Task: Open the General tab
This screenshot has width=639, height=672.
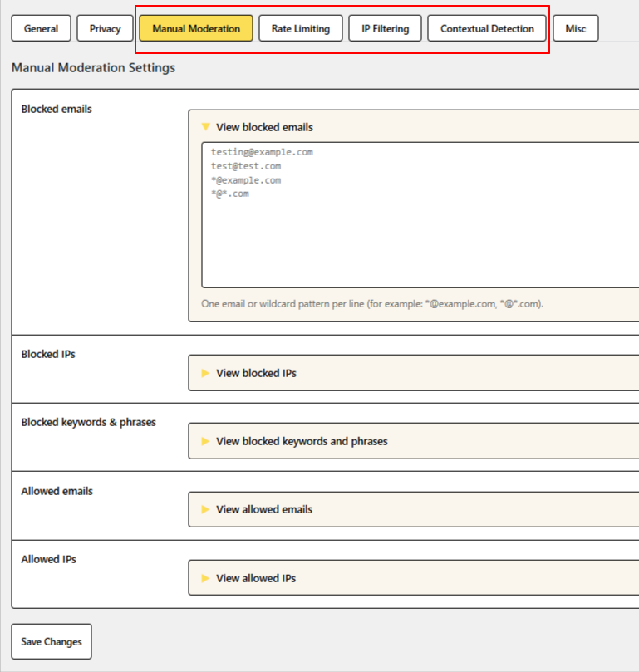Action: (x=42, y=28)
